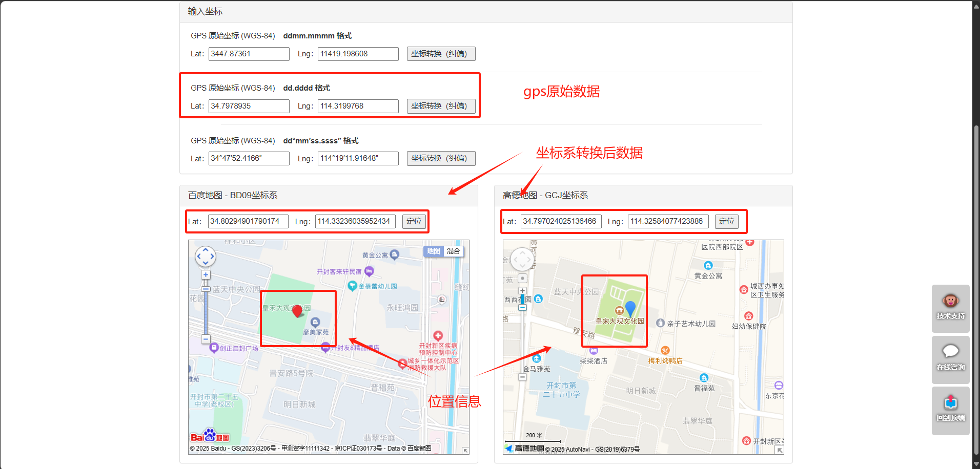Click the Gaode map locate square button
The image size is (980, 469).
[x=522, y=279]
